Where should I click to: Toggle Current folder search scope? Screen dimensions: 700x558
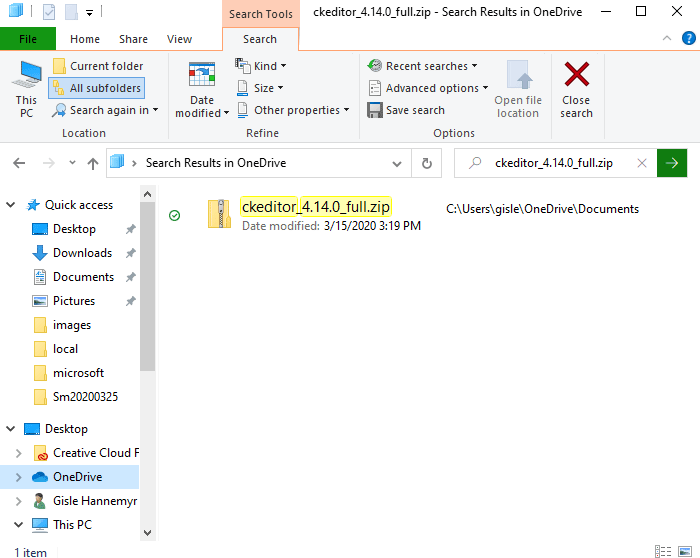pos(98,66)
